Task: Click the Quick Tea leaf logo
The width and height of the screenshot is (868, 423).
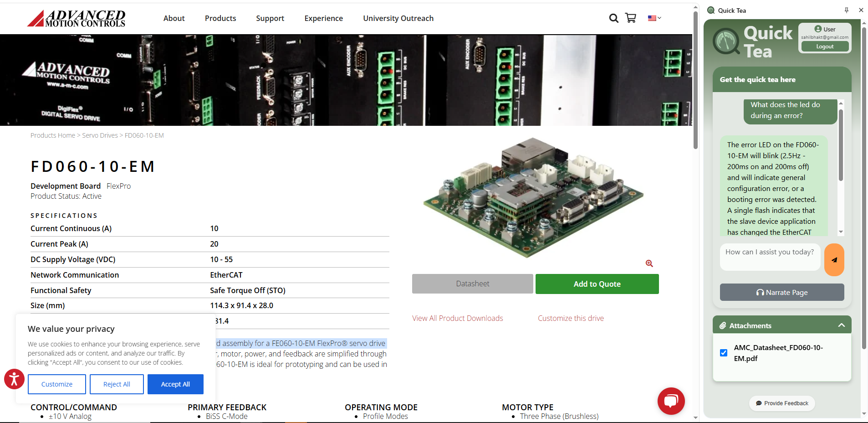Action: tap(726, 41)
